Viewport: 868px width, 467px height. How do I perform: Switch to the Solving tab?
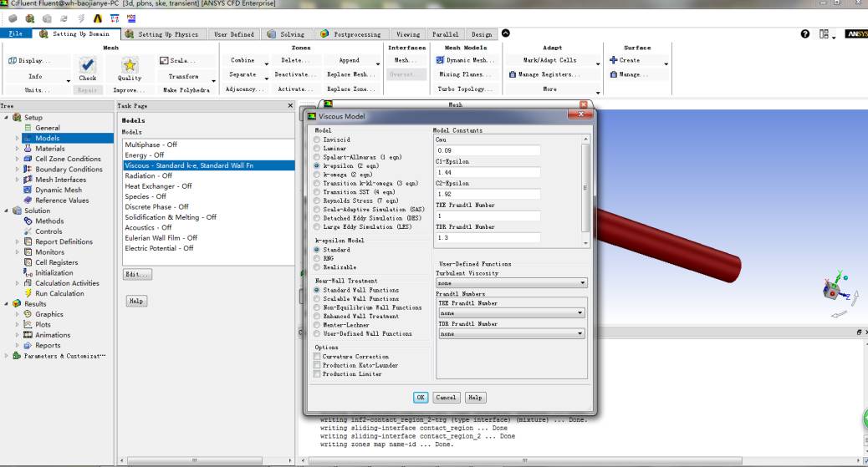[286, 34]
